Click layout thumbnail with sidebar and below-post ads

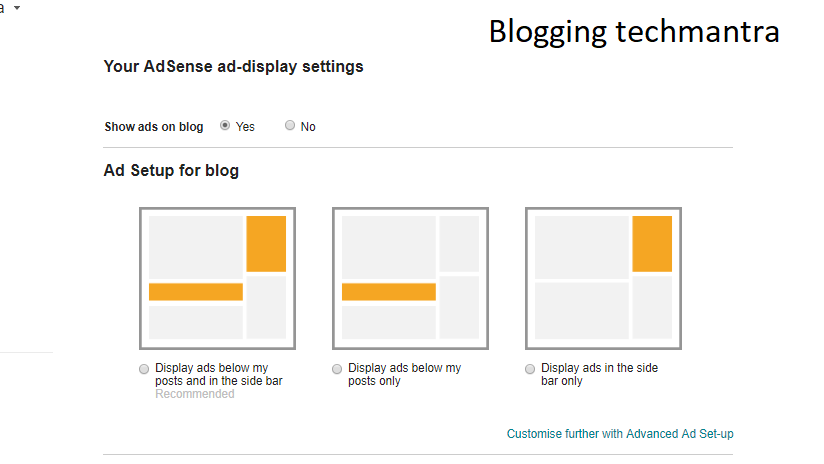tap(217, 278)
